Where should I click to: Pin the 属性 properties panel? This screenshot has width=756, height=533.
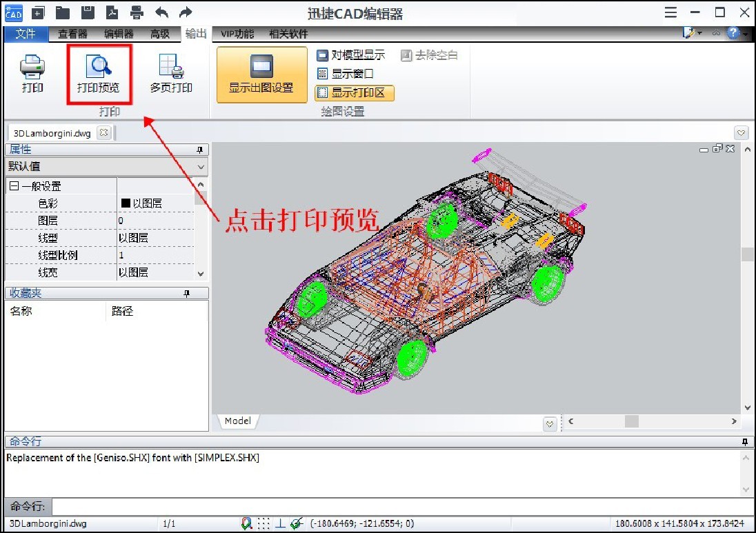199,150
